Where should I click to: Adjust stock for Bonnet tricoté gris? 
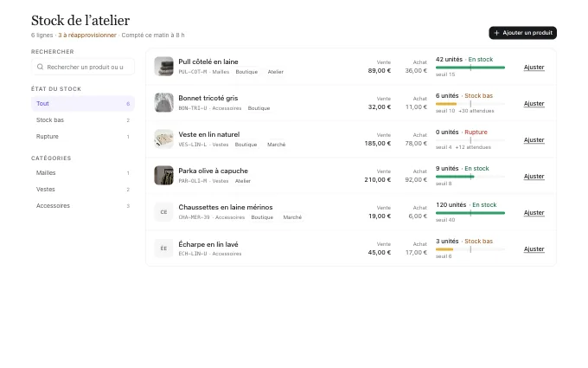[534, 104]
